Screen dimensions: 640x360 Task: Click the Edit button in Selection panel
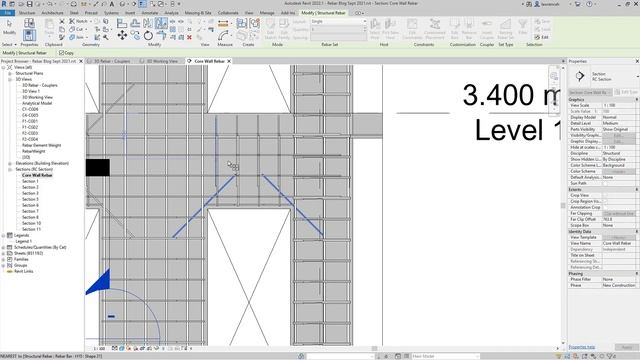[542, 37]
